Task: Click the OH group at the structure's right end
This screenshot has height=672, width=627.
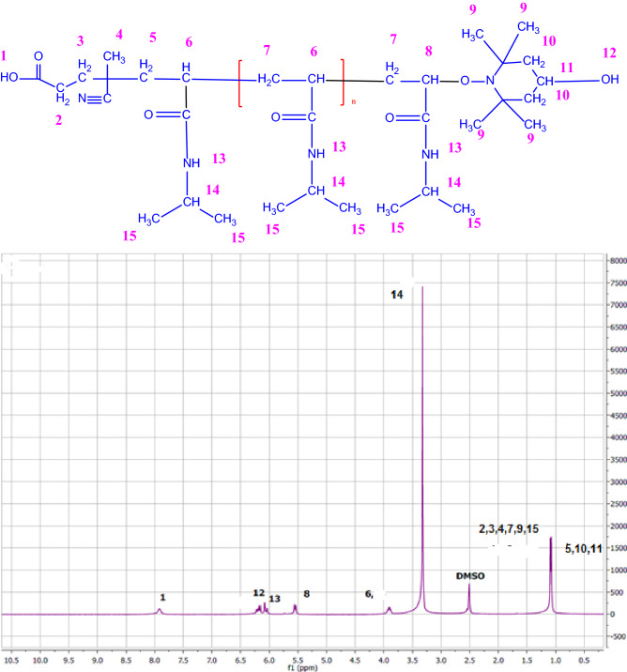Action: [x=610, y=79]
